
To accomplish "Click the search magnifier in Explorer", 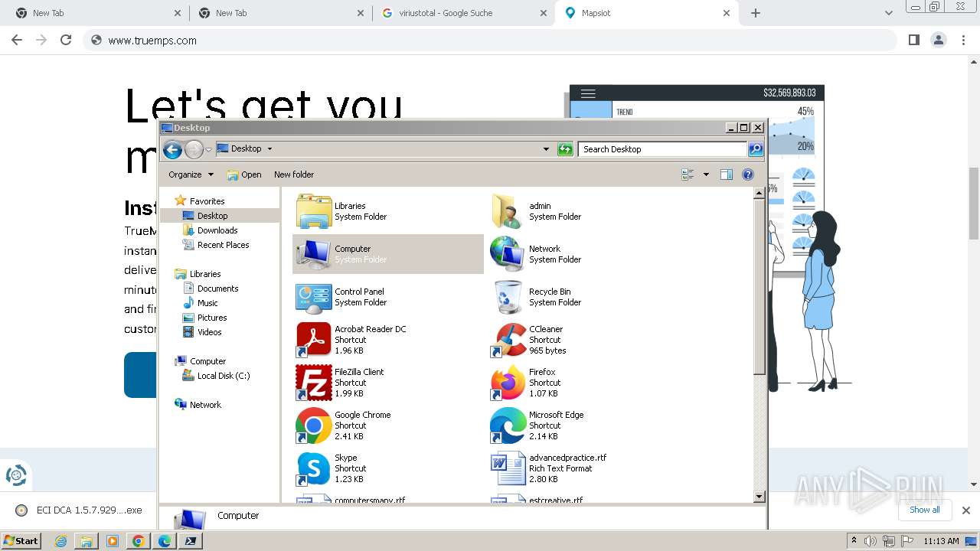I will 756,149.
